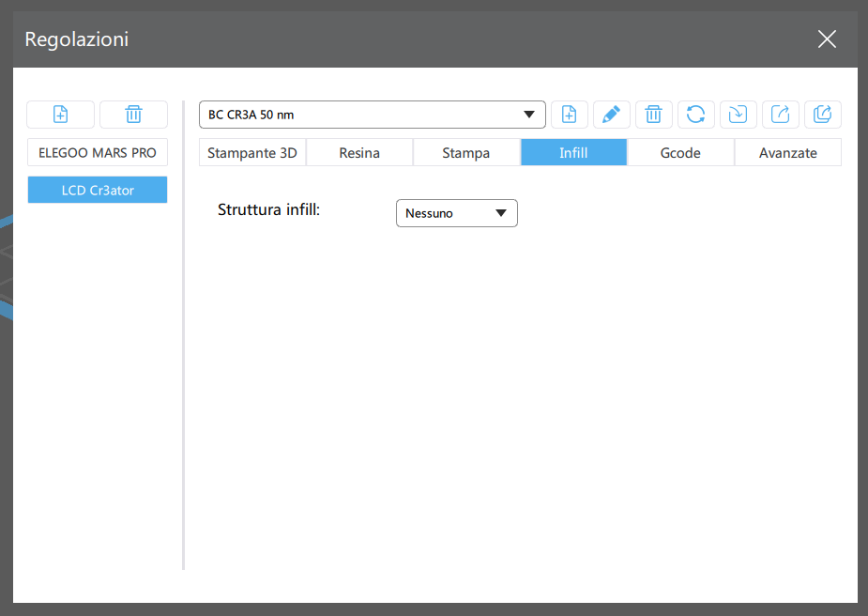Image resolution: width=868 pixels, height=616 pixels.
Task: Delete the selected printer using the left trash icon
Action: [x=133, y=115]
